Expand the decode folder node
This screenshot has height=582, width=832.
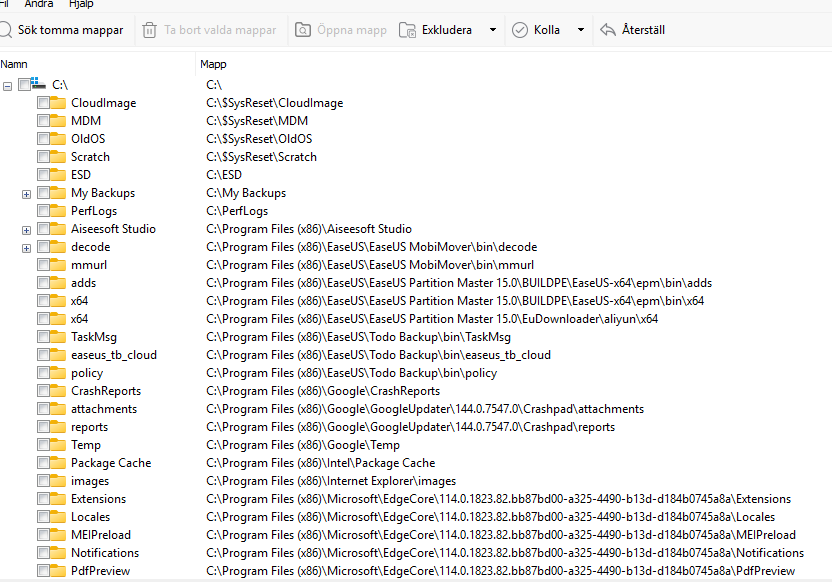tap(26, 248)
